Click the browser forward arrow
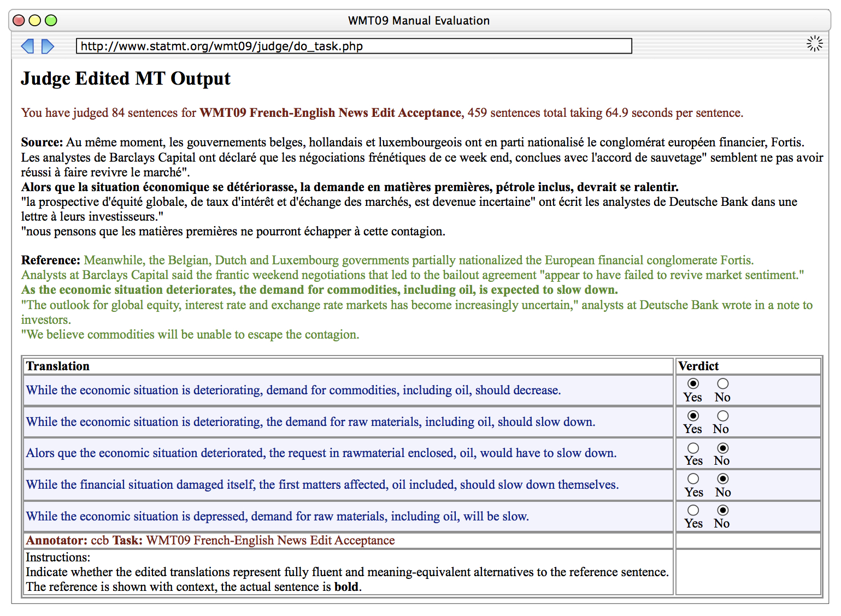This screenshot has height=616, width=841. [48, 46]
